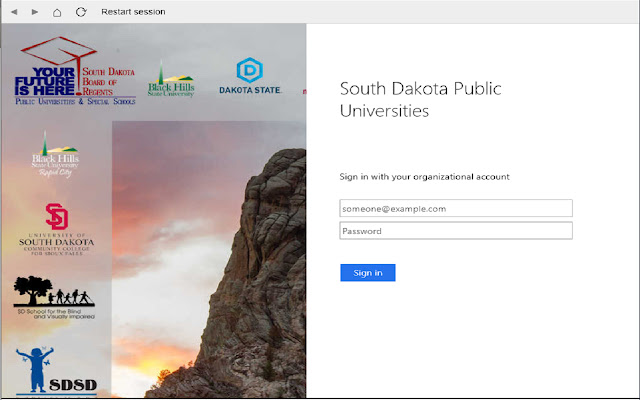Click 'Sign in with your organizational account' text
Screen dimensions: 640x400
click(x=424, y=177)
